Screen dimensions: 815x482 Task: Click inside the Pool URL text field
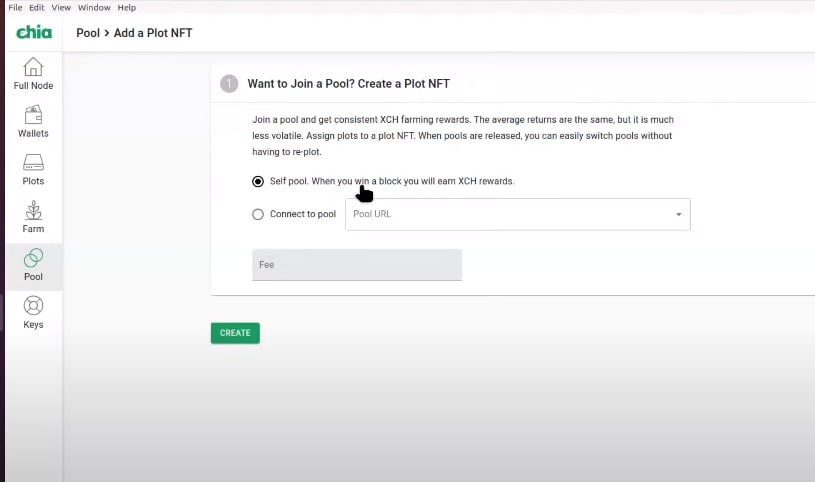coord(505,215)
